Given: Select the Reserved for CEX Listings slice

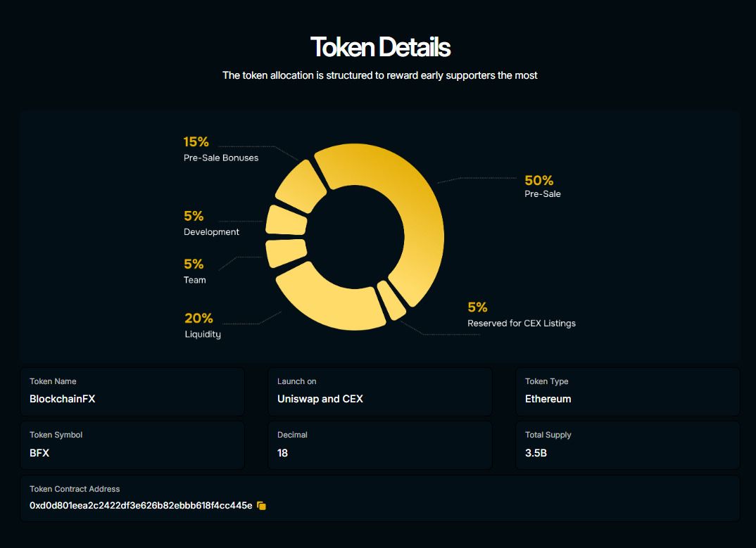Looking at the screenshot, I should coord(391,300).
